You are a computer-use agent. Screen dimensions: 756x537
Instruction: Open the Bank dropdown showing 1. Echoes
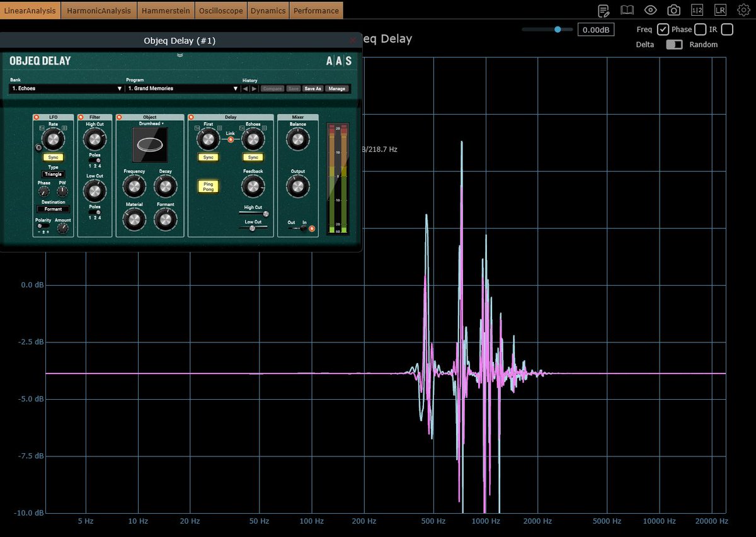[66, 89]
